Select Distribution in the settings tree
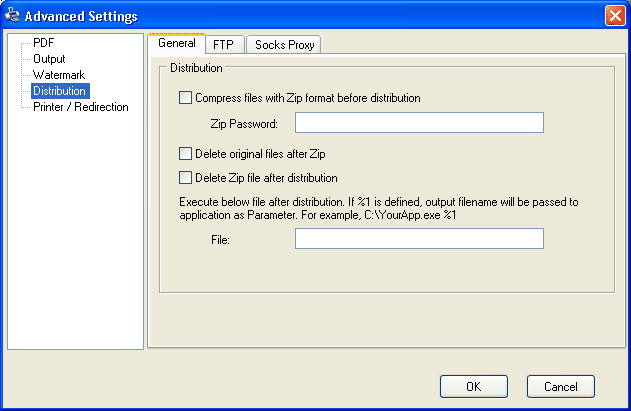This screenshot has height=411, width=631. pos(60,91)
